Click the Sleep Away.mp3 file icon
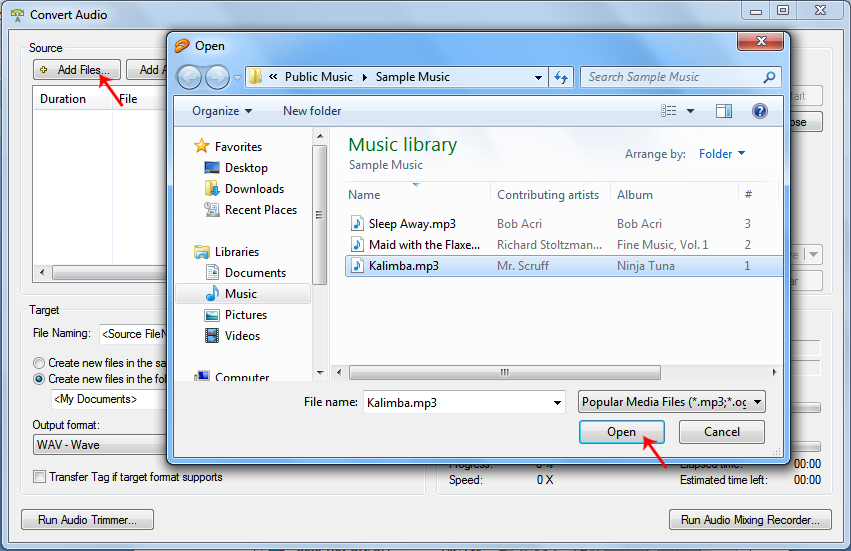This screenshot has height=551, width=851. point(357,223)
